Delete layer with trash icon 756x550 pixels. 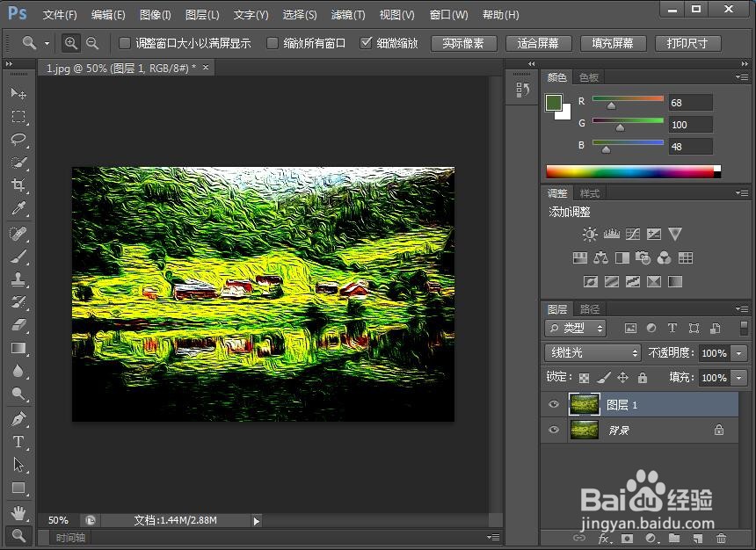coord(721,538)
